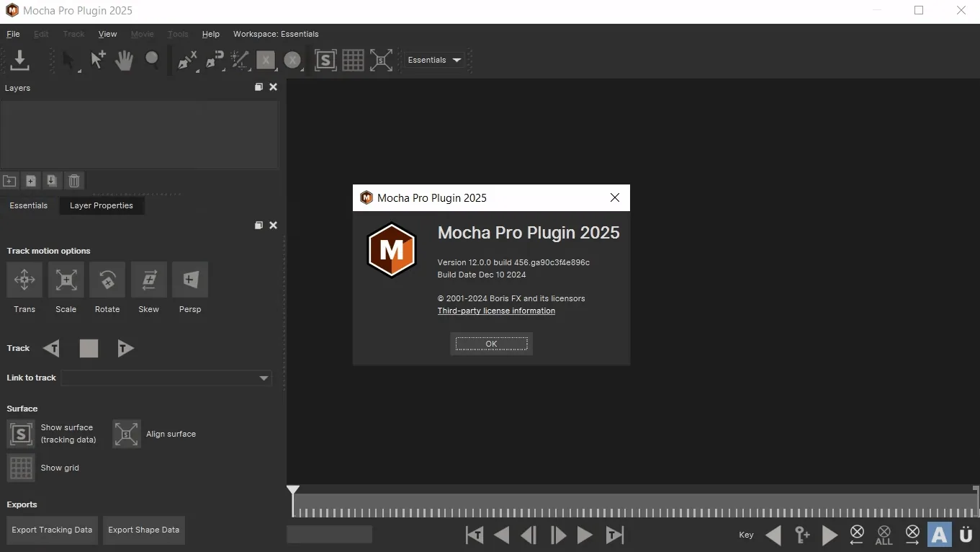Pick the Add Point selection tool

pyautogui.click(x=98, y=61)
